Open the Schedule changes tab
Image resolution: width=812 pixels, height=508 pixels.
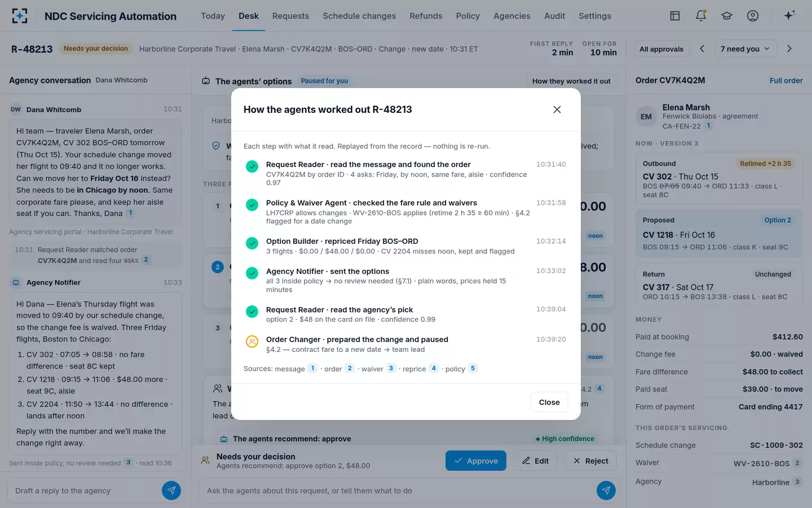(359, 16)
